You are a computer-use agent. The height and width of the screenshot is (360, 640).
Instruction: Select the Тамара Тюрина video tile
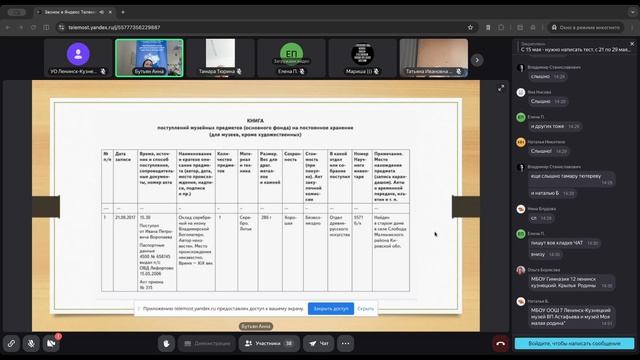point(220,58)
